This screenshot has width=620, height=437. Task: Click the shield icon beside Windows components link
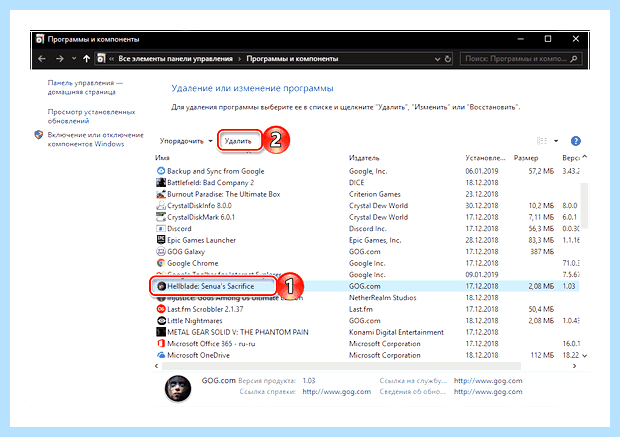point(38,135)
